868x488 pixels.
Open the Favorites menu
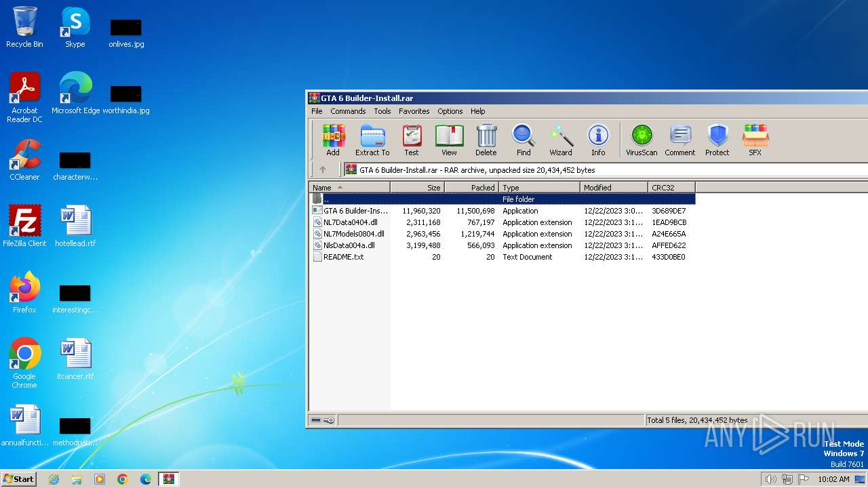414,111
